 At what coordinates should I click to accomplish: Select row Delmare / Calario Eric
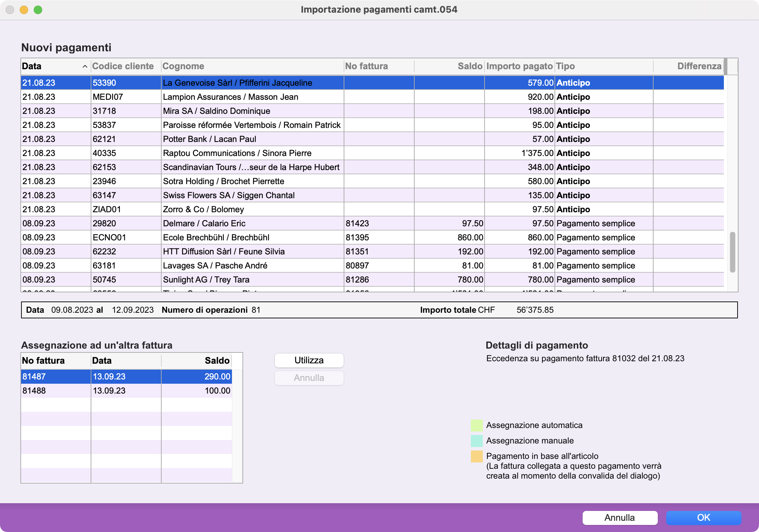pos(372,223)
